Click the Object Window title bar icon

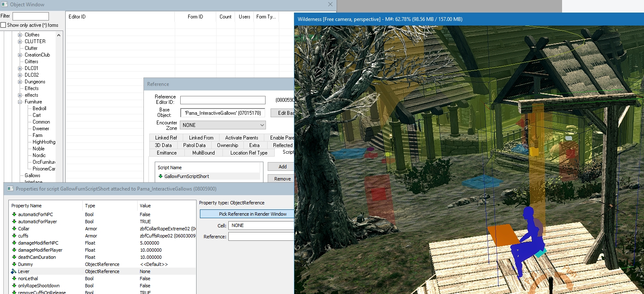point(5,5)
